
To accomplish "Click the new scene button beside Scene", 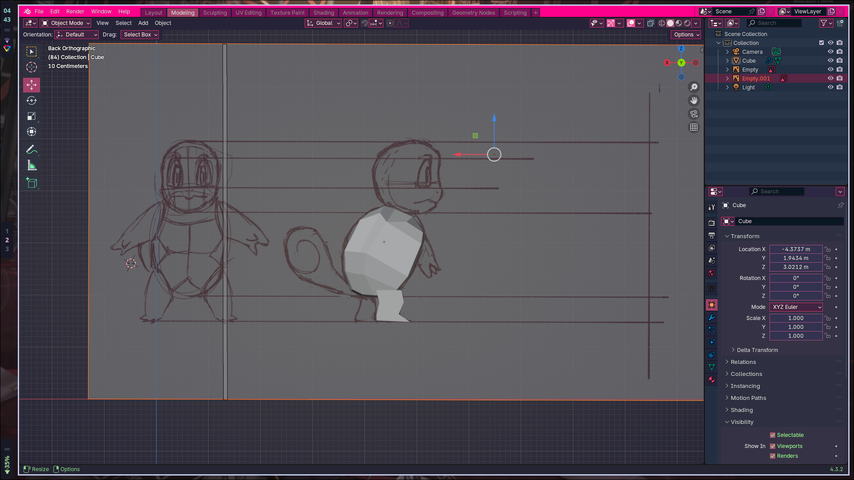I will coord(761,11).
